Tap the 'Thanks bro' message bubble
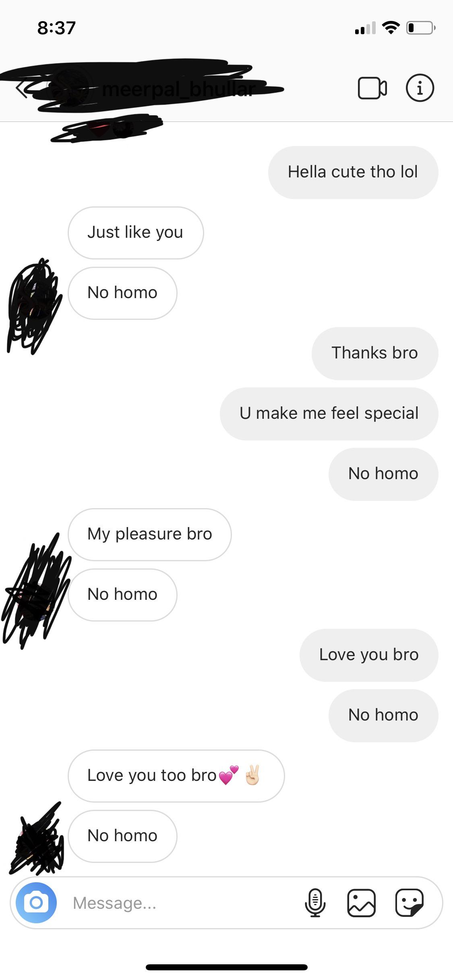 (x=375, y=353)
